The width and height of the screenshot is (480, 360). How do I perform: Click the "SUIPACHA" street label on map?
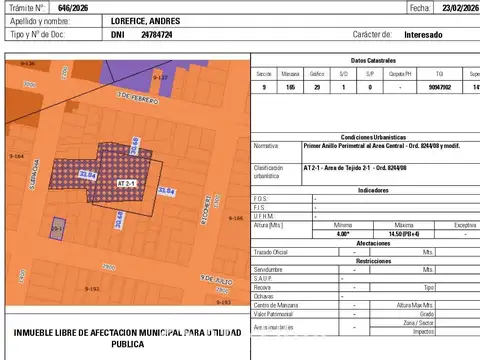[x=34, y=175]
